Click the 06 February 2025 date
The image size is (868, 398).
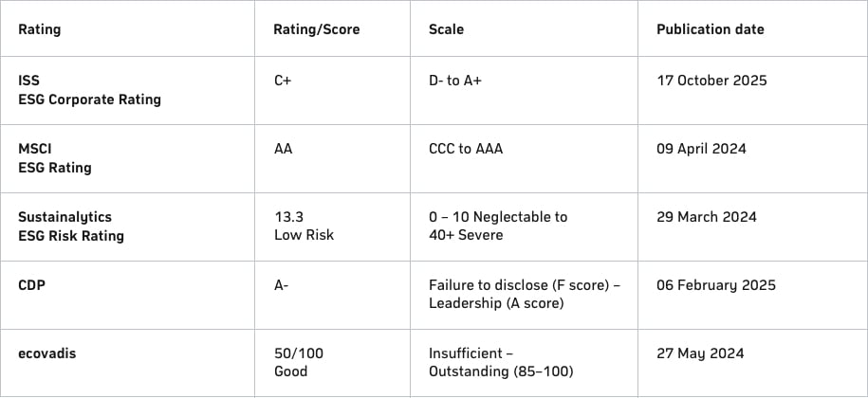pos(715,285)
